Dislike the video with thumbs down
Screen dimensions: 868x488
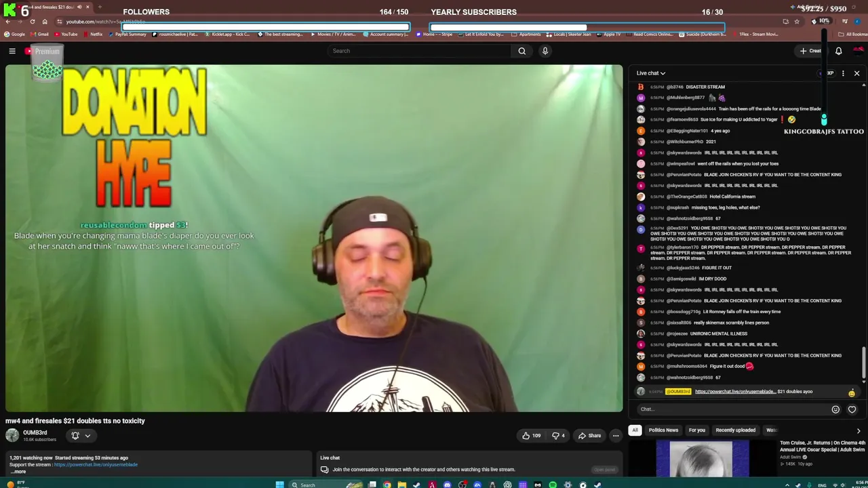pos(558,436)
